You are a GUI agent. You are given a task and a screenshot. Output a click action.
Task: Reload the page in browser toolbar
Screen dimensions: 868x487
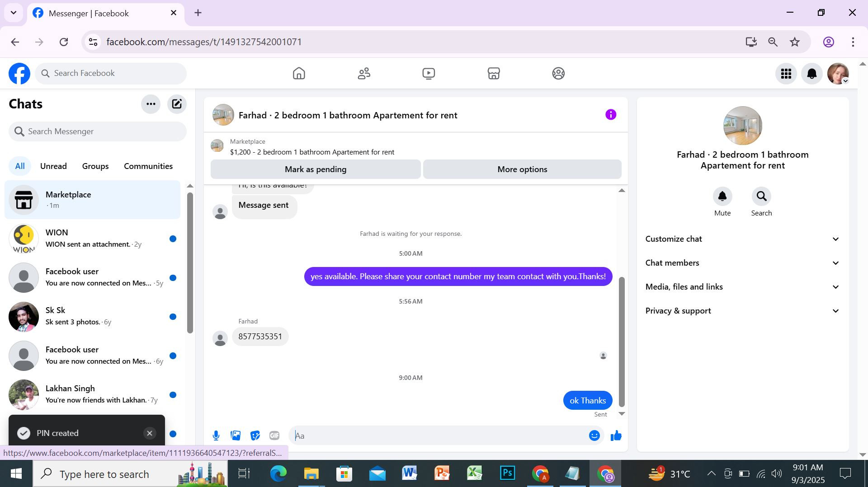[64, 42]
